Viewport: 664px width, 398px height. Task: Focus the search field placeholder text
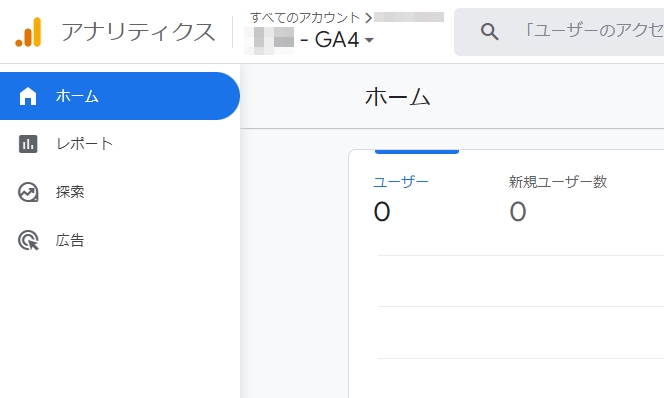[x=593, y=30]
